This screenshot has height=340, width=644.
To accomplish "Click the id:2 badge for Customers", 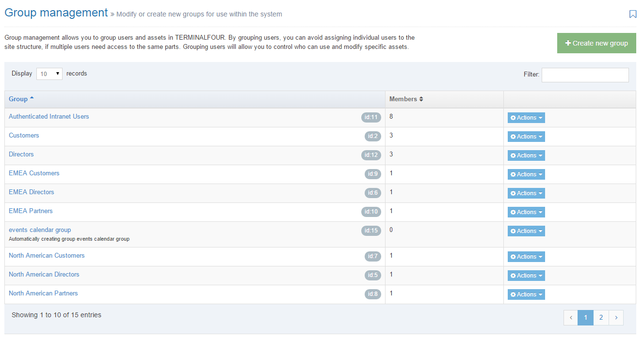I will pyautogui.click(x=372, y=137).
